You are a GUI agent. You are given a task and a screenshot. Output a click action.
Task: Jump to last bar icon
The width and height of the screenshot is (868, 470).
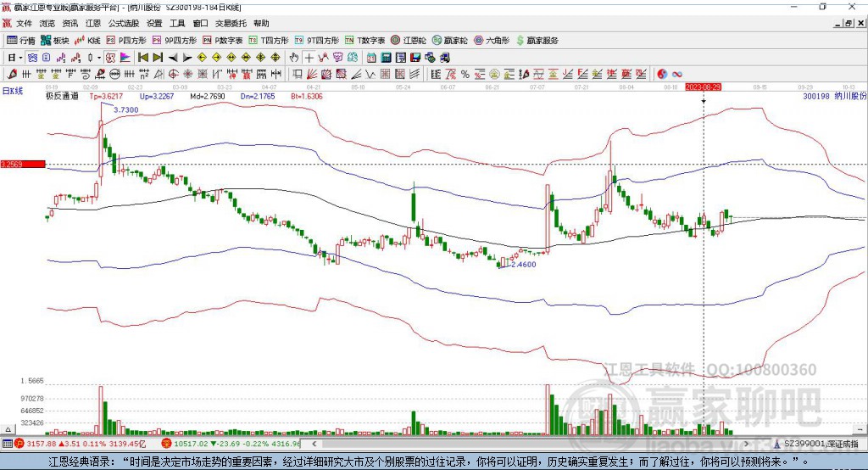pos(158,58)
